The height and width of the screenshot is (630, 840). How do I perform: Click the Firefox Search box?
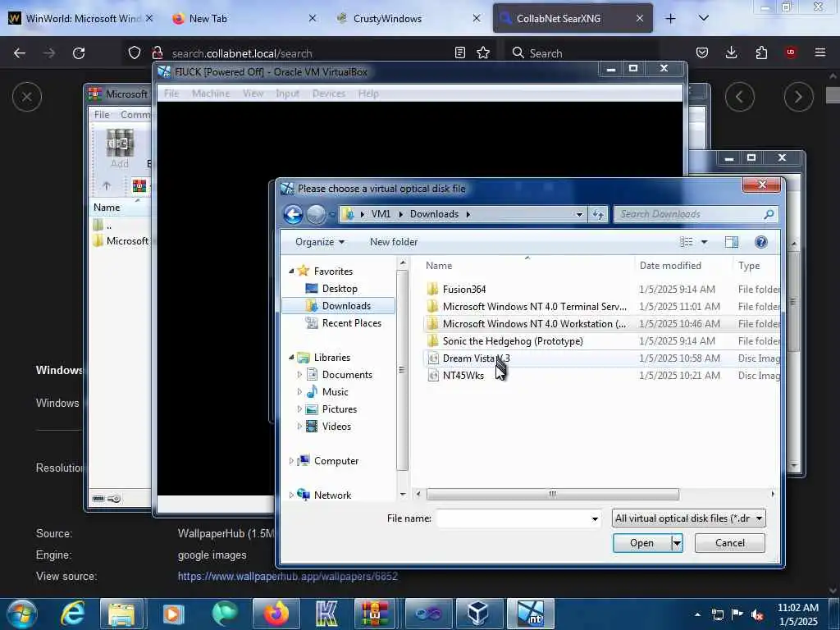click(x=582, y=53)
